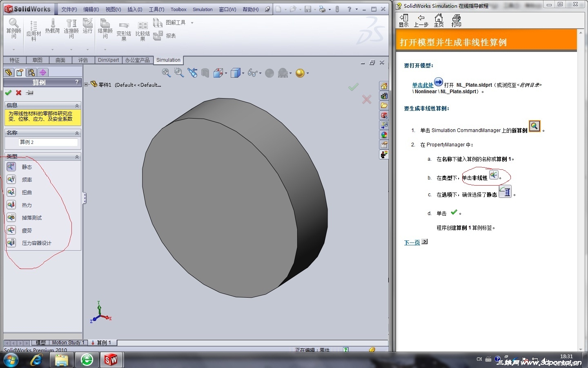Image resolution: width=588 pixels, height=368 pixels.
Task: Collapse the 类型 (Type) section
Action: (77, 157)
